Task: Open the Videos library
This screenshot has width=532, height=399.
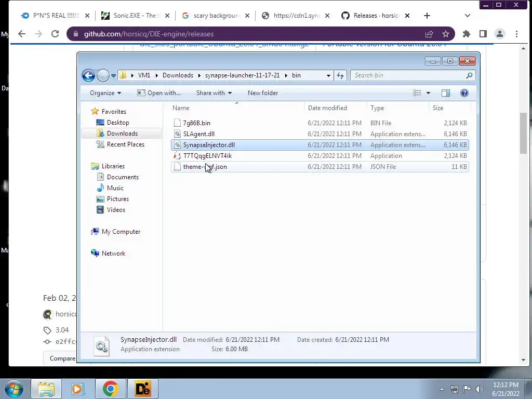Action: pos(116,210)
